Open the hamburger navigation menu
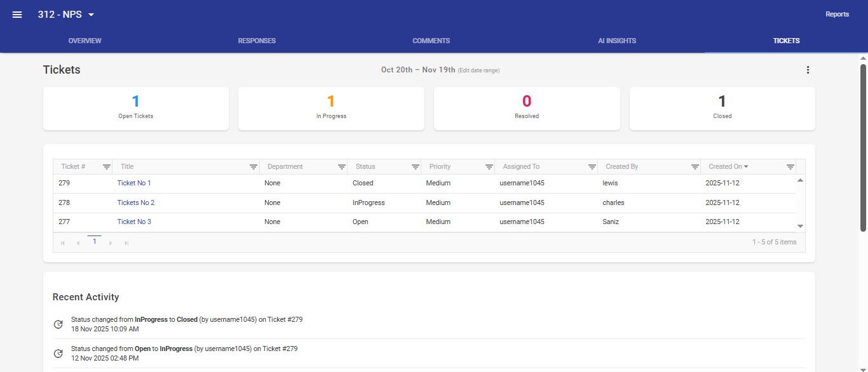868x372 pixels. [x=17, y=15]
